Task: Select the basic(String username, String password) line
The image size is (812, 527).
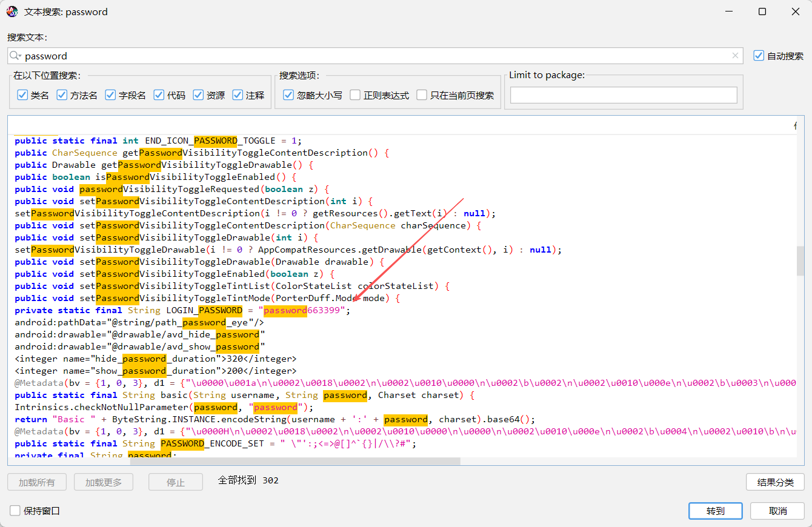Action: click(x=245, y=395)
